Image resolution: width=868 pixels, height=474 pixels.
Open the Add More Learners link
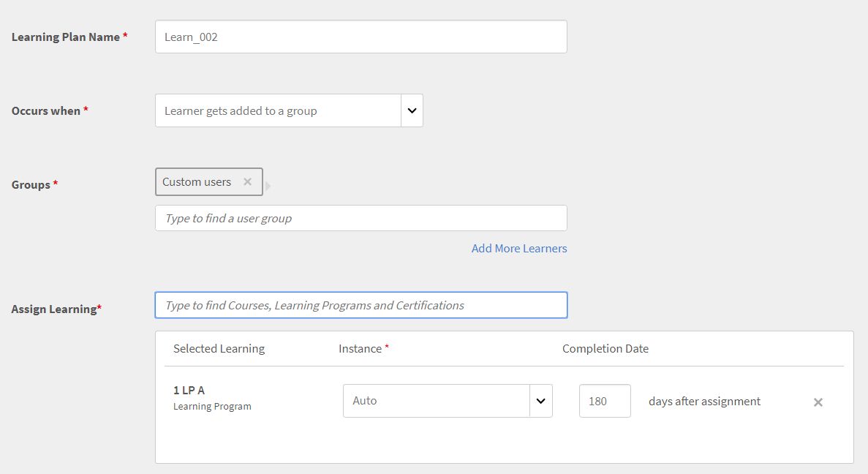(518, 249)
